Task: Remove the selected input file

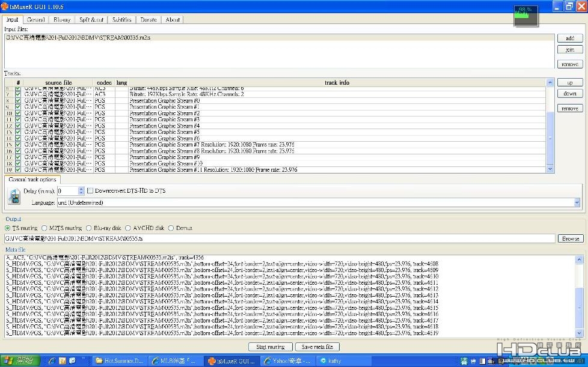Action: (x=570, y=64)
